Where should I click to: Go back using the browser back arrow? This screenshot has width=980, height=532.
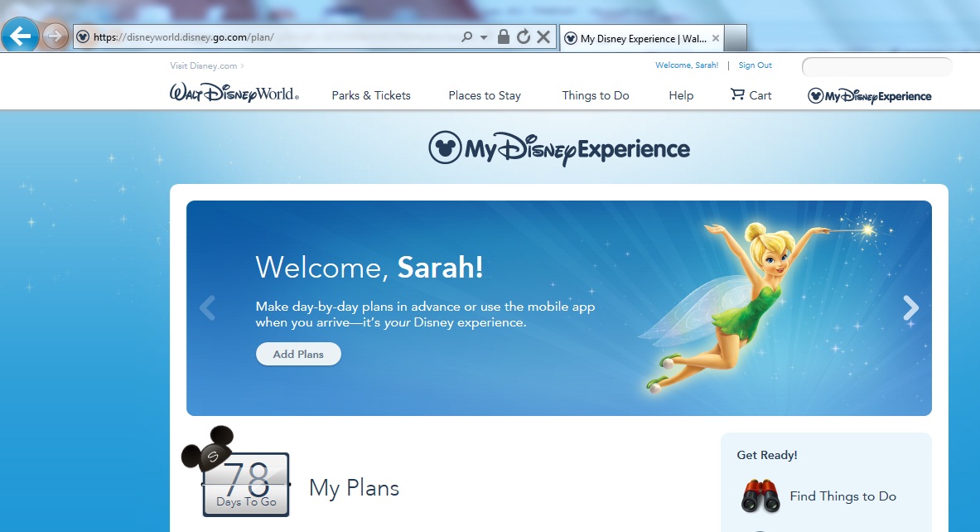click(20, 36)
